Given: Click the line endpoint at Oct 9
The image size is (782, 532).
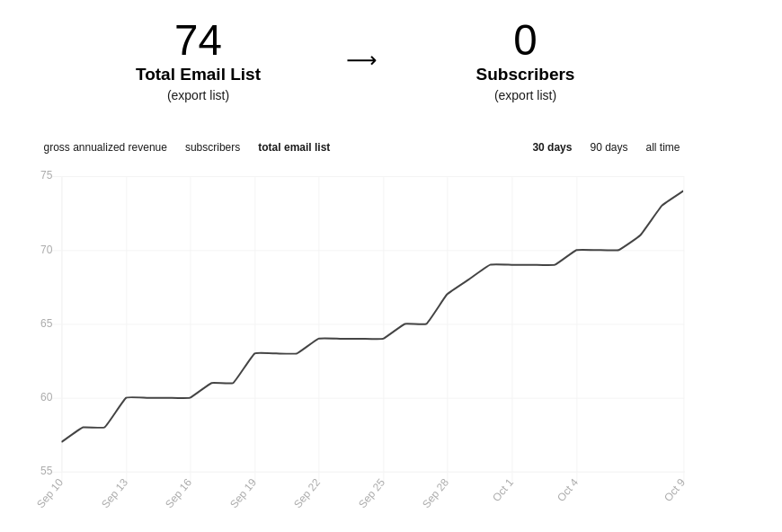Looking at the screenshot, I should (683, 191).
